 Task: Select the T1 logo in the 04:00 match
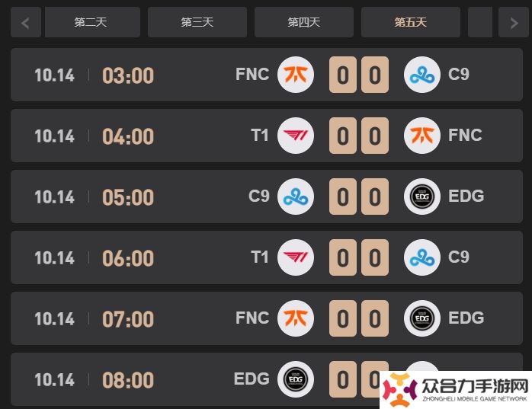click(x=296, y=136)
